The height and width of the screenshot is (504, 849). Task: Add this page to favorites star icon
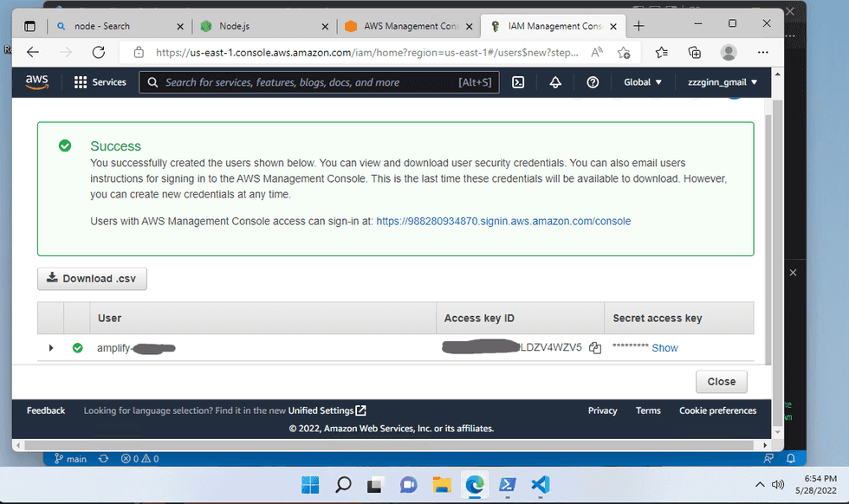(624, 53)
